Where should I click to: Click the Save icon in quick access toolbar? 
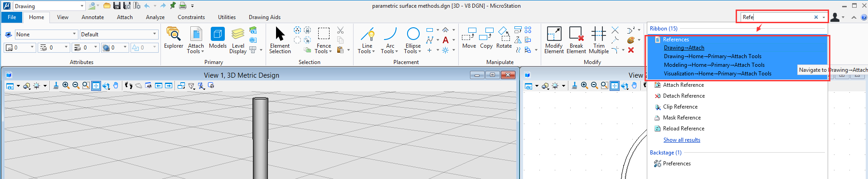coord(116,6)
